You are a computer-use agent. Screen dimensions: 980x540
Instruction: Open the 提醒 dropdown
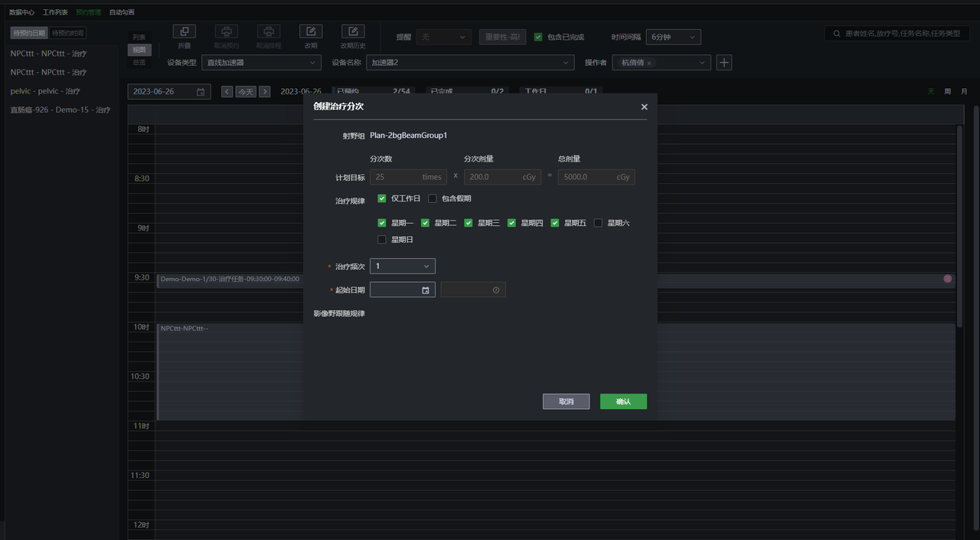pyautogui.click(x=443, y=37)
